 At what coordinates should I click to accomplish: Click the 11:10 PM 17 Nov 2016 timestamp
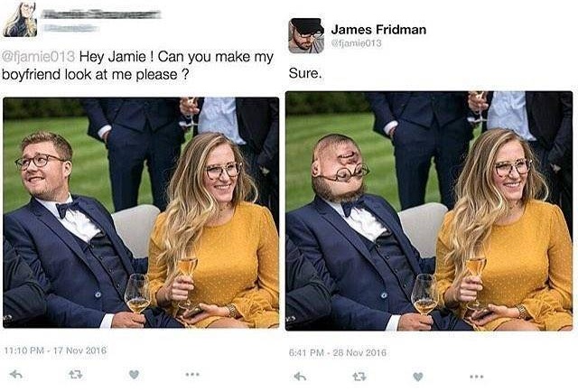pyautogui.click(x=55, y=350)
